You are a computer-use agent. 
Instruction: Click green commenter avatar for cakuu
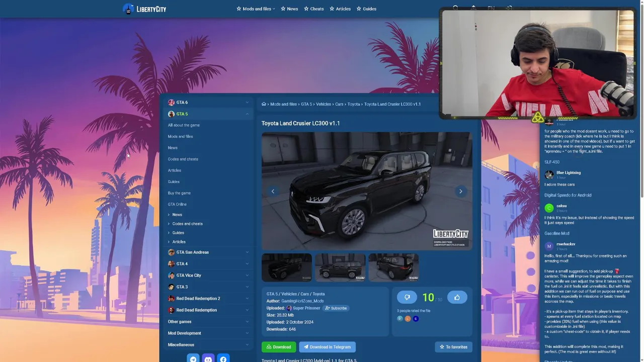click(549, 208)
